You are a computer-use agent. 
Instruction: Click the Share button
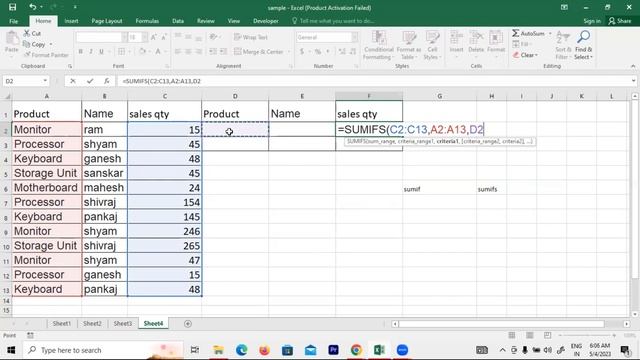click(x=619, y=21)
